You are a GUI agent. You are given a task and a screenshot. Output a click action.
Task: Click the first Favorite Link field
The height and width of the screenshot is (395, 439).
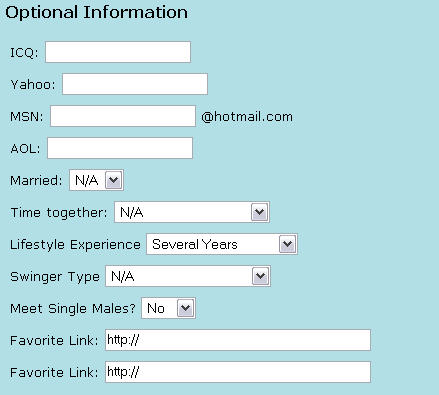coord(238,340)
